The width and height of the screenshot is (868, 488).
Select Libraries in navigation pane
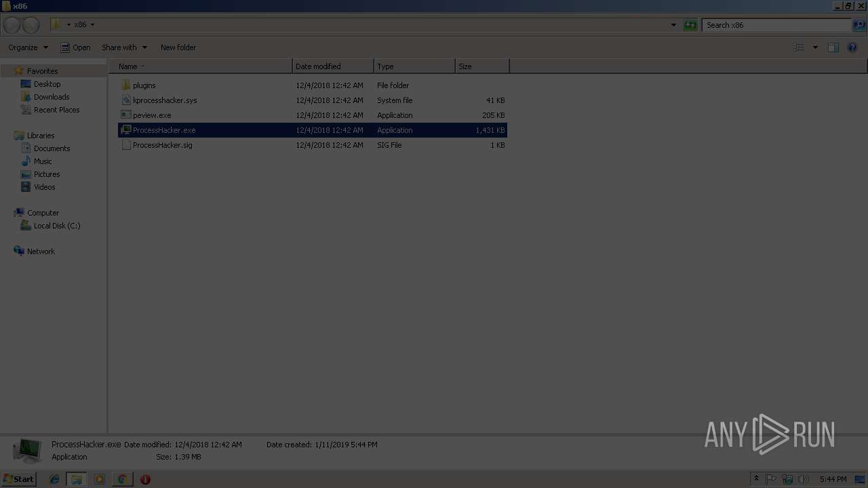(41, 136)
